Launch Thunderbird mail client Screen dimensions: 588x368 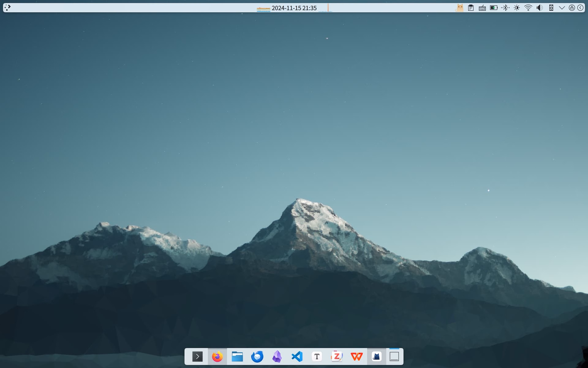pyautogui.click(x=257, y=357)
